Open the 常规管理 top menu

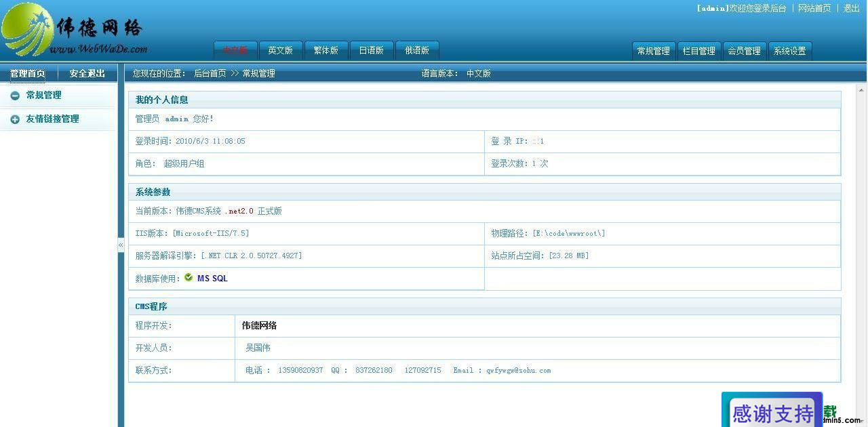pos(654,51)
